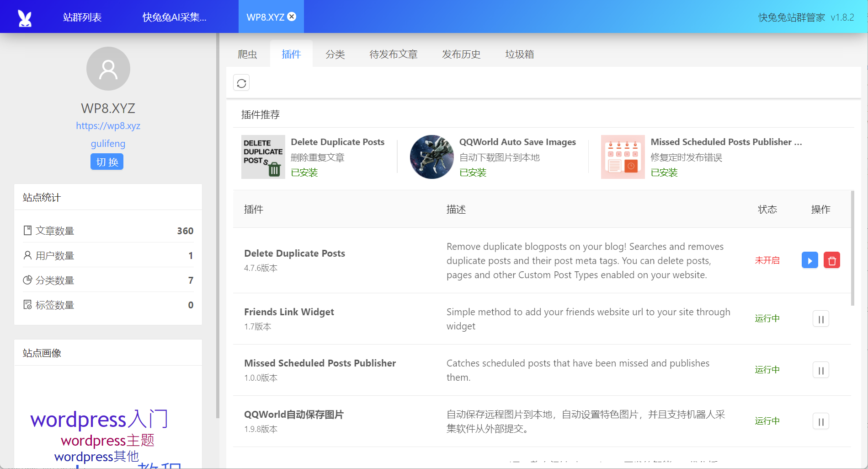Click the wordpress入门 word cloud term
The image size is (868, 469).
pos(99,419)
